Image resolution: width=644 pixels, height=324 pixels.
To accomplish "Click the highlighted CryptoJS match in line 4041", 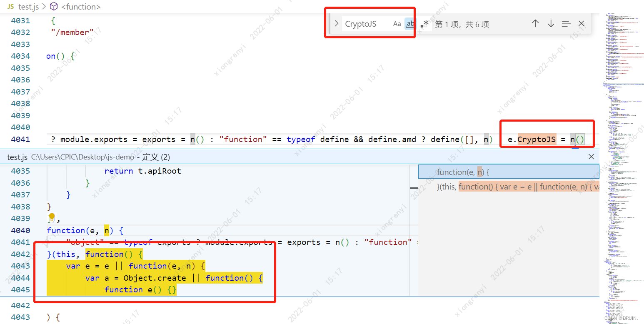I will (x=536, y=139).
